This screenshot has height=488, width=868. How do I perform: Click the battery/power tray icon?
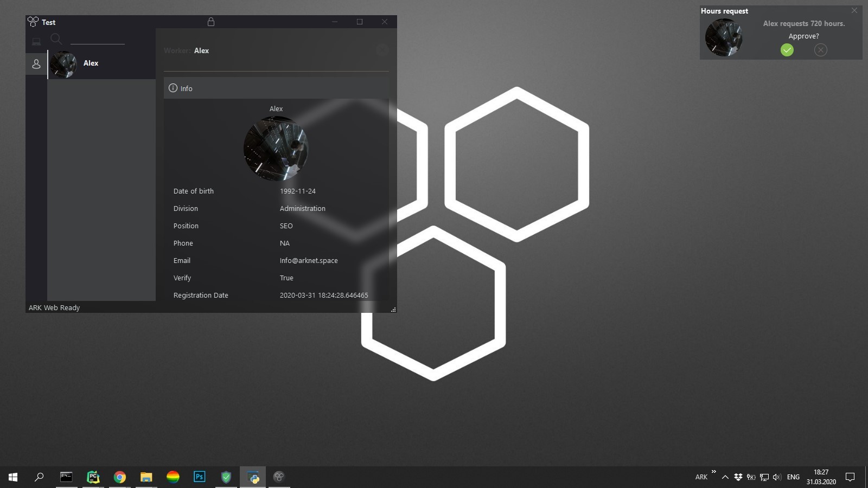(751, 477)
